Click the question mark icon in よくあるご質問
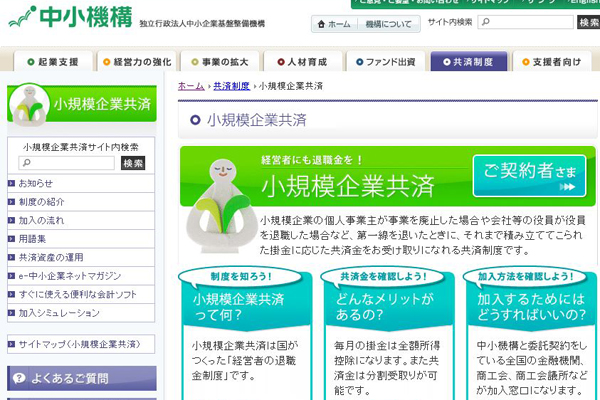 pyautogui.click(x=19, y=378)
